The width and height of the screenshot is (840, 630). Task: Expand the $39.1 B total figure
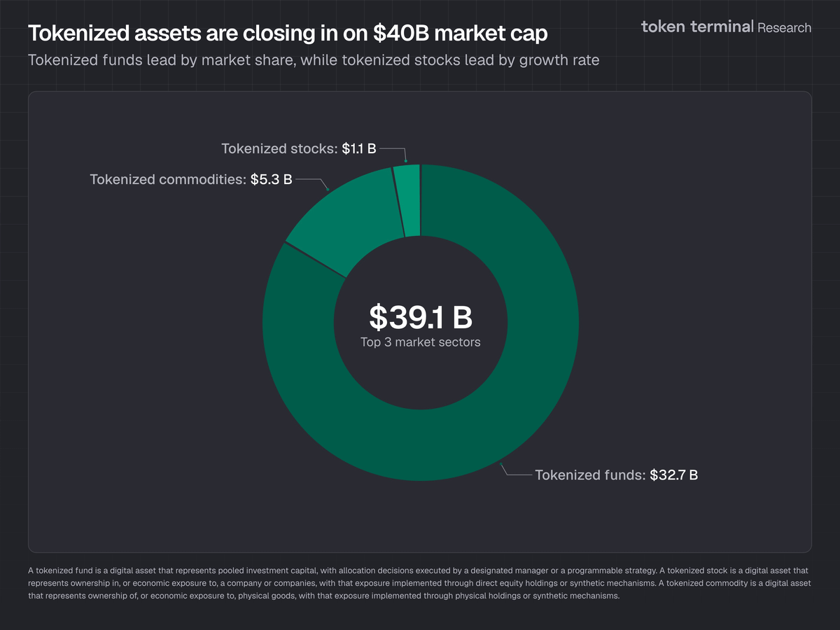click(x=420, y=317)
